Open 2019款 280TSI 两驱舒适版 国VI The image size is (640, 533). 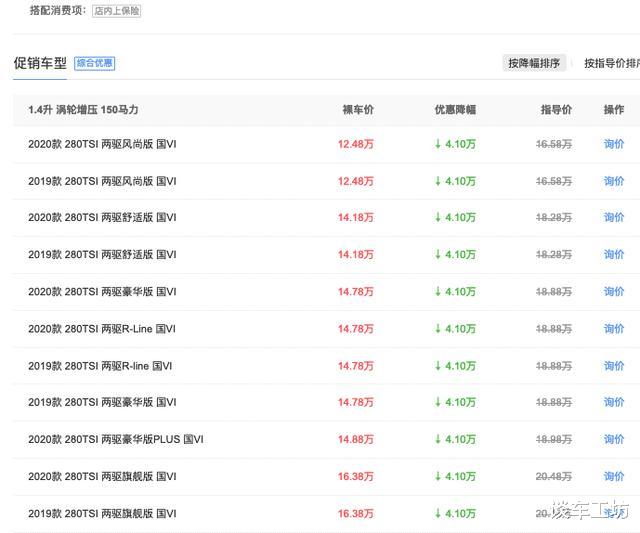tap(102, 255)
